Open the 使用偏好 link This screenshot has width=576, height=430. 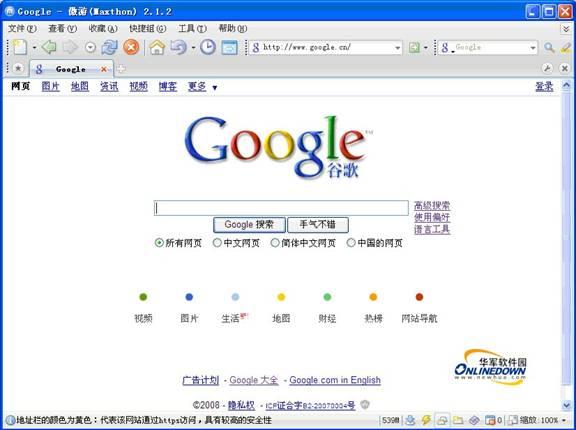click(432, 217)
